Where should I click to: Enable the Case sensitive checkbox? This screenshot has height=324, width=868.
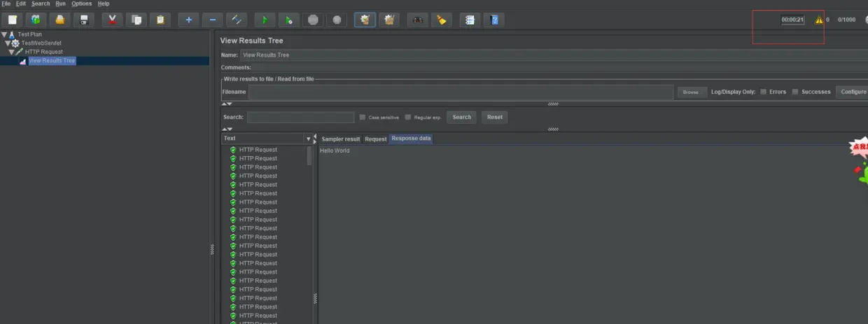tap(363, 117)
